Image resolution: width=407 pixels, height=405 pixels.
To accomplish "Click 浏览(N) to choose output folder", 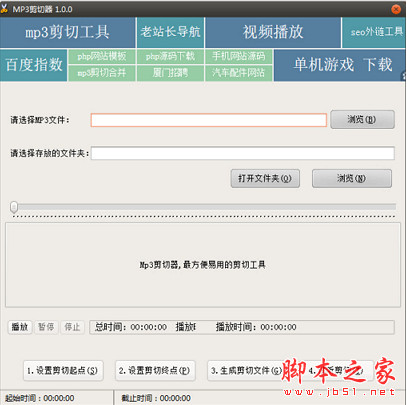I will click(x=352, y=179).
